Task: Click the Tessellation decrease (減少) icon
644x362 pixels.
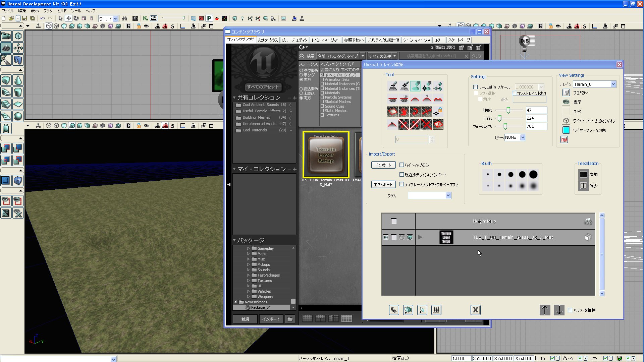Action: click(583, 186)
